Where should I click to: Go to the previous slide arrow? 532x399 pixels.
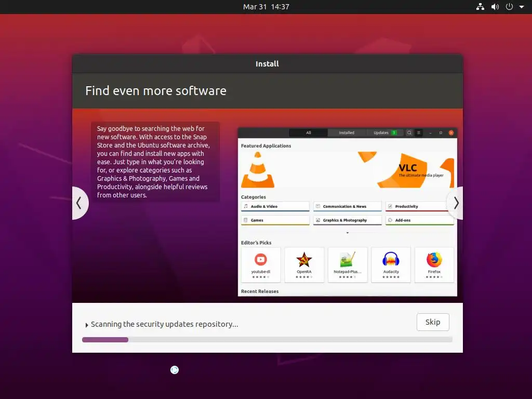point(79,203)
